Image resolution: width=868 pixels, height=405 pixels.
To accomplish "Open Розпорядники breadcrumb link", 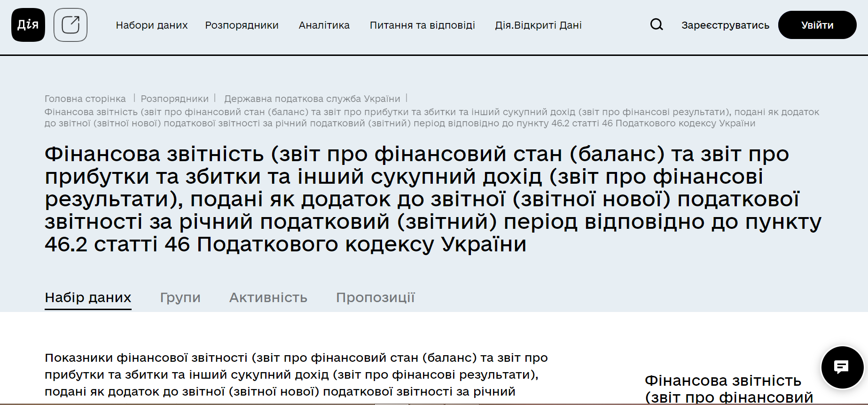I will [175, 99].
